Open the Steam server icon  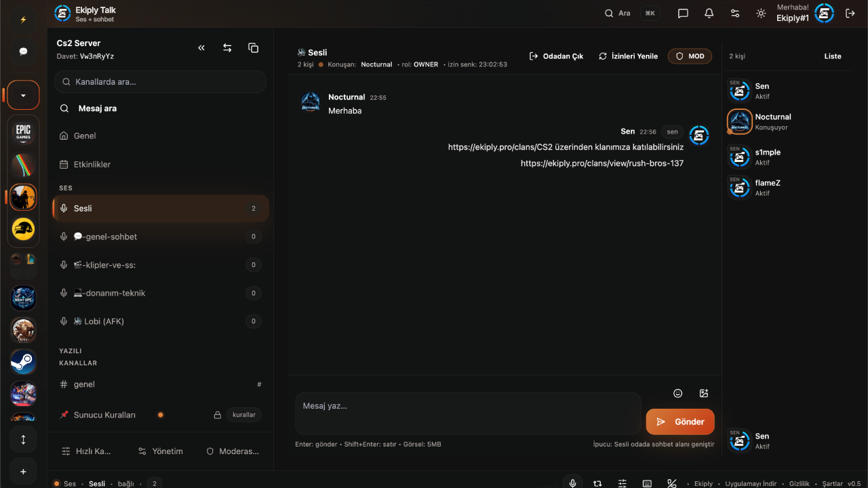point(23,362)
